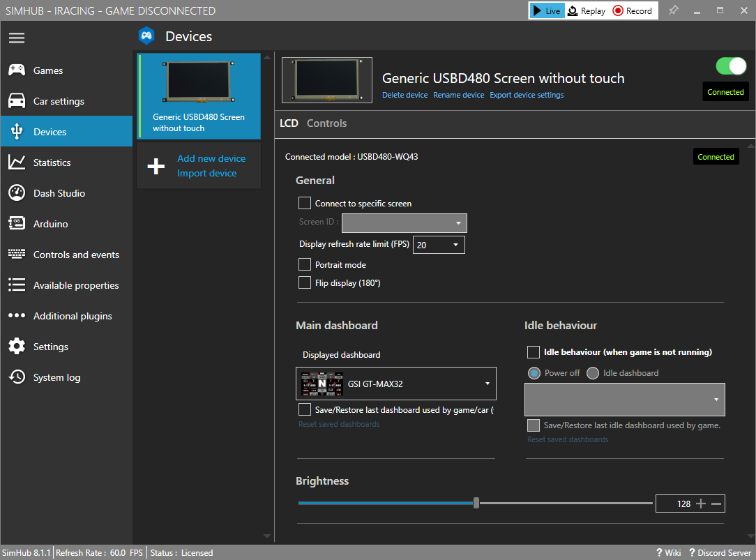Check Flip display (180°) option

click(x=305, y=282)
